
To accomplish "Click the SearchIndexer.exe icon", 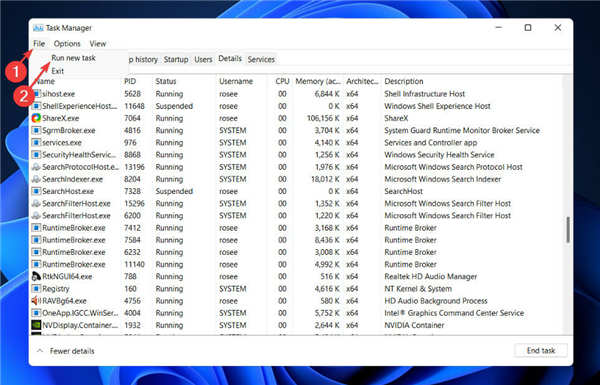I will tap(36, 179).
